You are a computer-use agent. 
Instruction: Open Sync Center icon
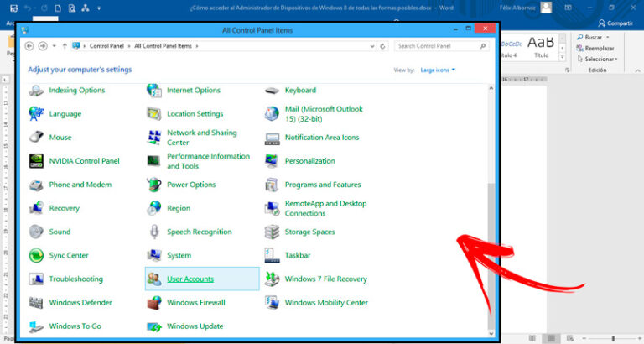pos(36,255)
